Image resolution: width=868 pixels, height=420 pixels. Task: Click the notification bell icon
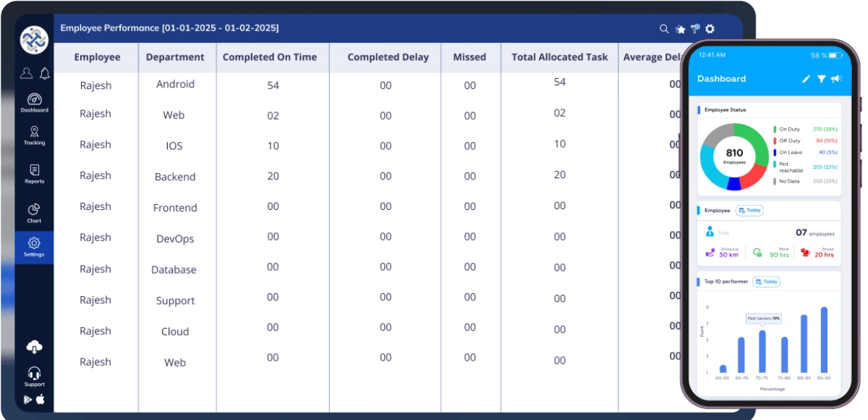tap(45, 73)
